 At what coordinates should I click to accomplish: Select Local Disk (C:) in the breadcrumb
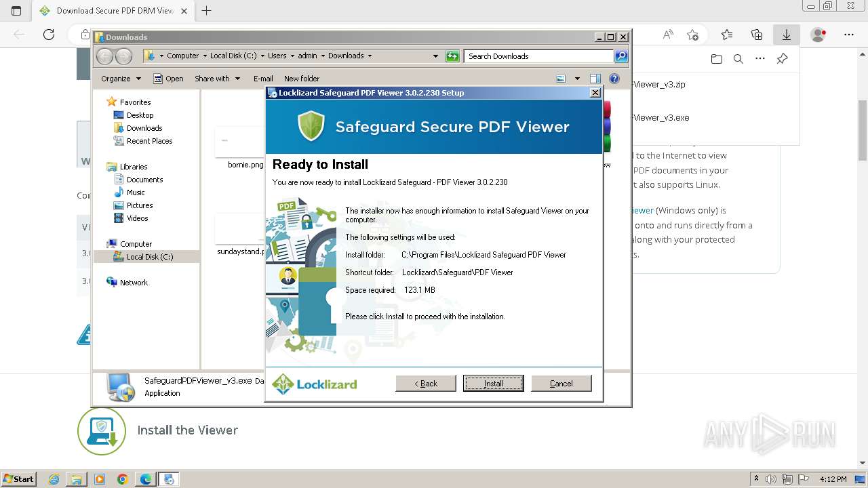(x=233, y=56)
